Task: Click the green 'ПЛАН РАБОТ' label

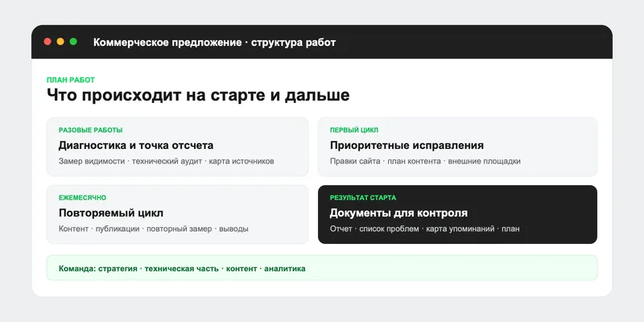Action: [71, 80]
